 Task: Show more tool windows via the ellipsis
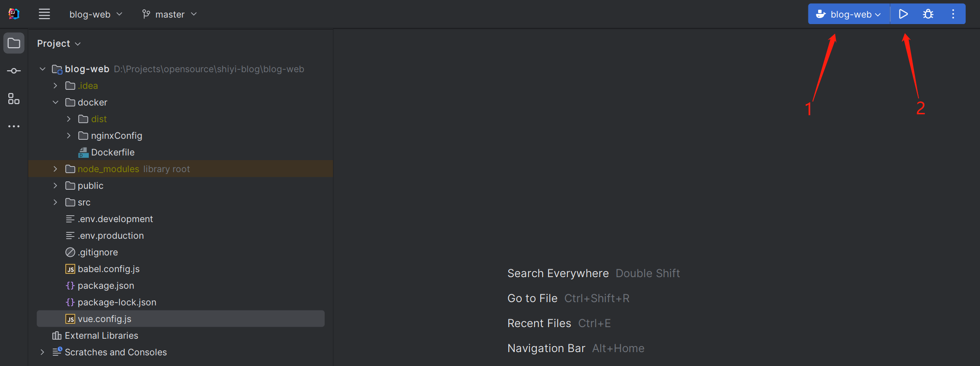14,126
